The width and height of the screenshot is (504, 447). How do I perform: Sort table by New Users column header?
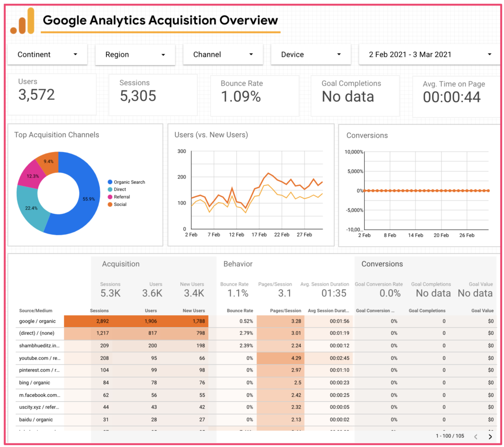click(x=194, y=310)
